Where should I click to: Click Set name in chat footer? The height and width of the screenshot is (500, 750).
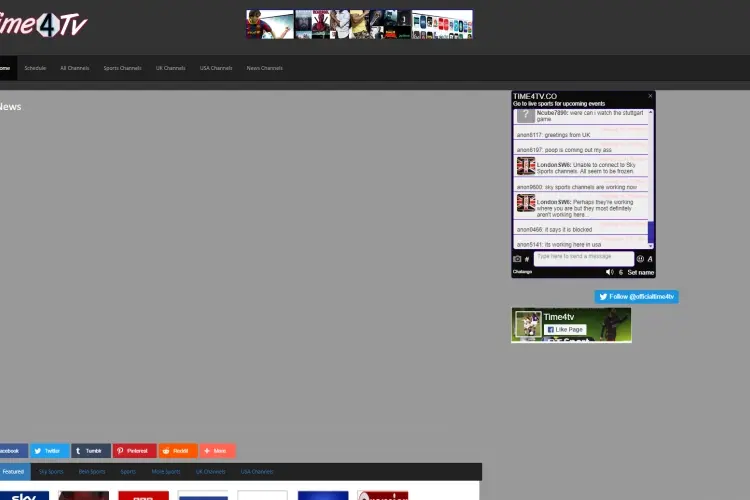point(640,272)
